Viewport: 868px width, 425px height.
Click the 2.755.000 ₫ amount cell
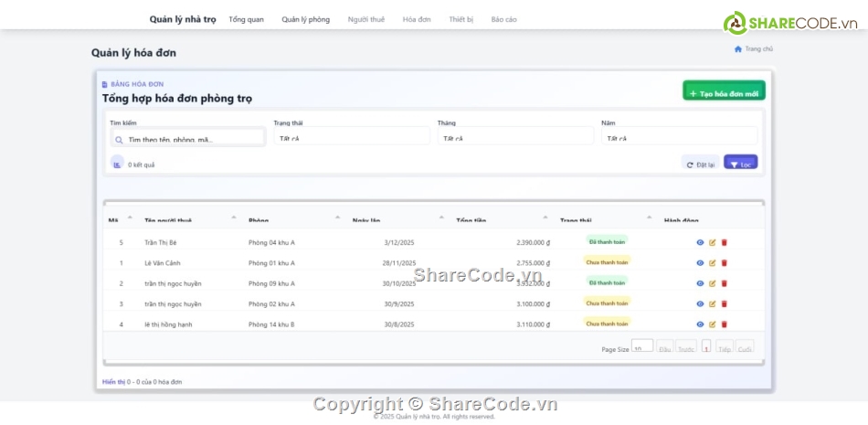tap(533, 263)
